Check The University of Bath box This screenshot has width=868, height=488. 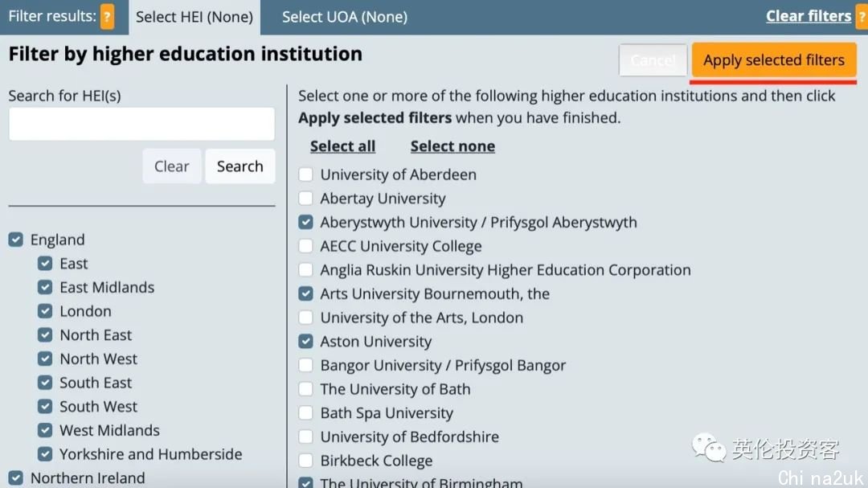tap(305, 389)
